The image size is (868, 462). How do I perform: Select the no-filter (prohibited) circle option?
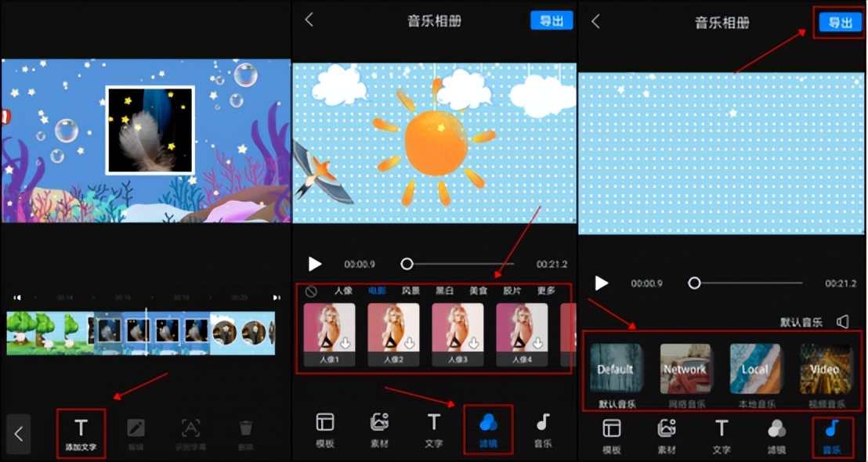[312, 289]
